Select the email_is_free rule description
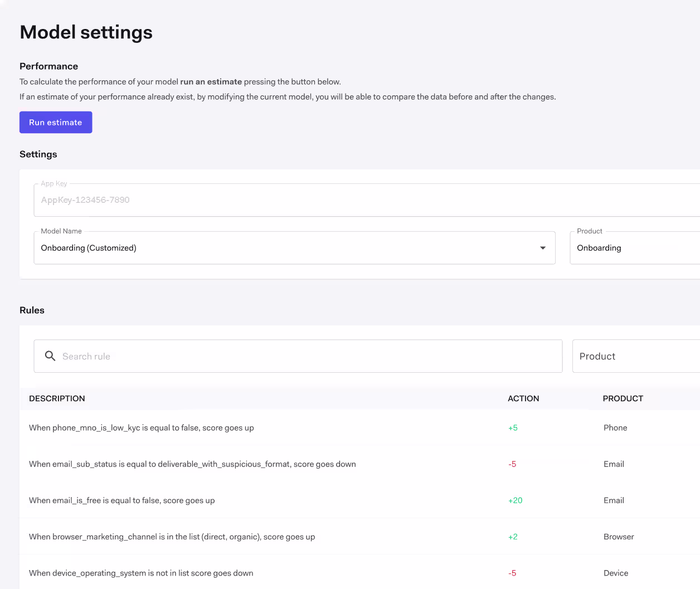 pyautogui.click(x=122, y=500)
